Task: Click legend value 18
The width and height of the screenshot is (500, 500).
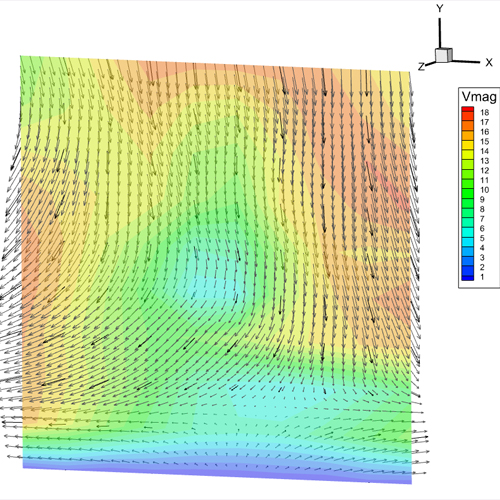Action: (485, 112)
